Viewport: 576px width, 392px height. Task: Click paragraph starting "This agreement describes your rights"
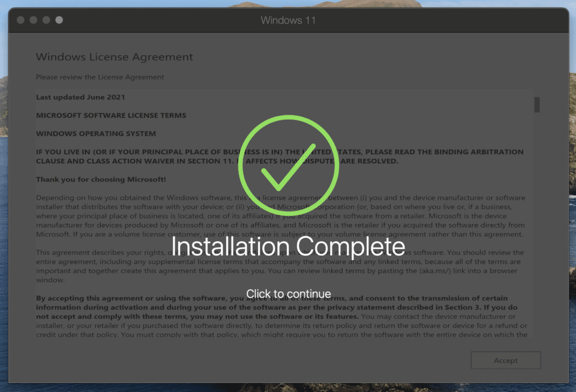pyautogui.click(x=280, y=267)
